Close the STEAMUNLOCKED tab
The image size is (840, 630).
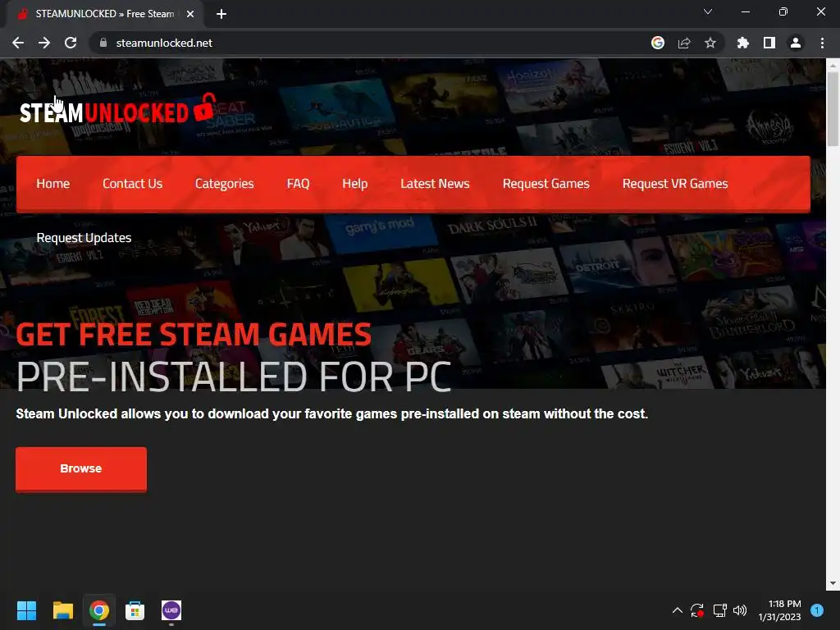(190, 14)
